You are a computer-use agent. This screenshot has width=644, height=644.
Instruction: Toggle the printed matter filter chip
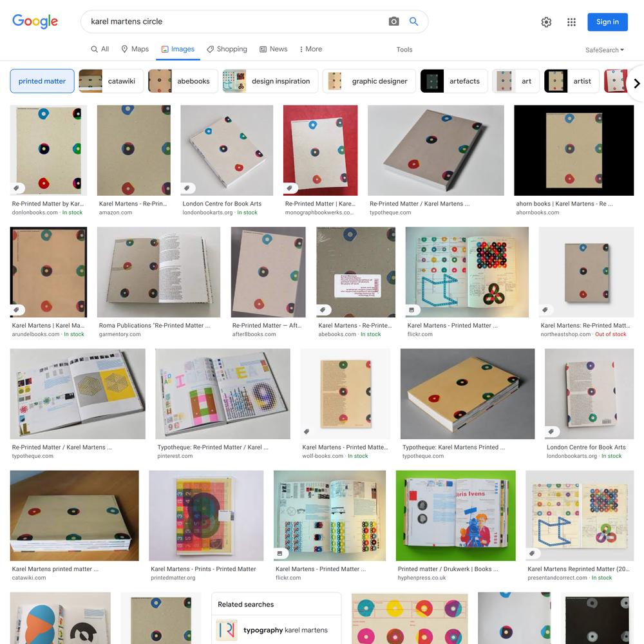coord(42,81)
